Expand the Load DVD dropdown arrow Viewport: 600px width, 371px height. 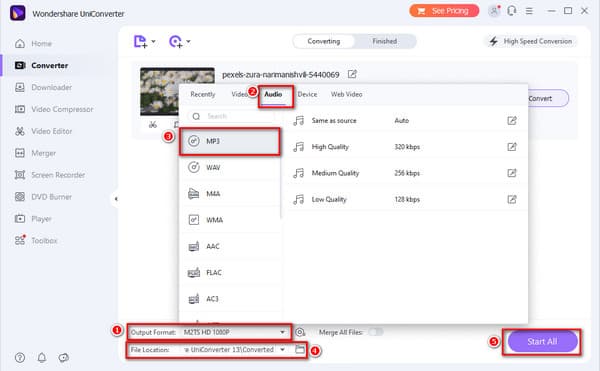point(188,41)
